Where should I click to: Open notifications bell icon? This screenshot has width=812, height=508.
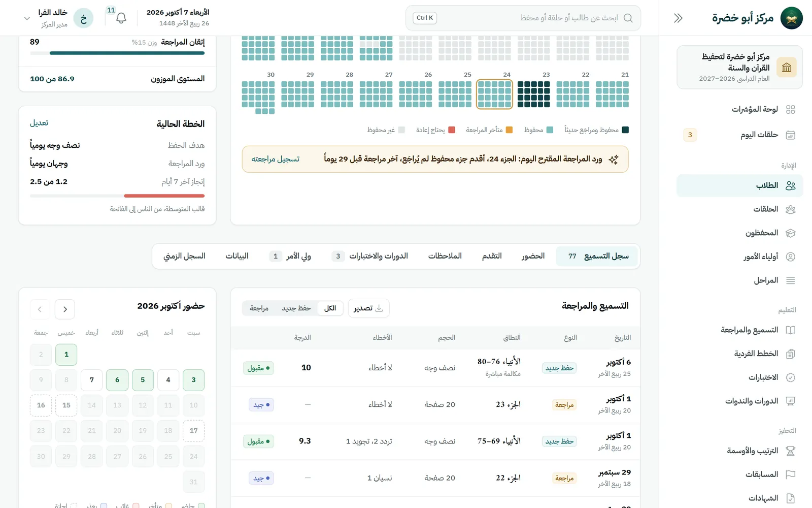[x=121, y=18]
